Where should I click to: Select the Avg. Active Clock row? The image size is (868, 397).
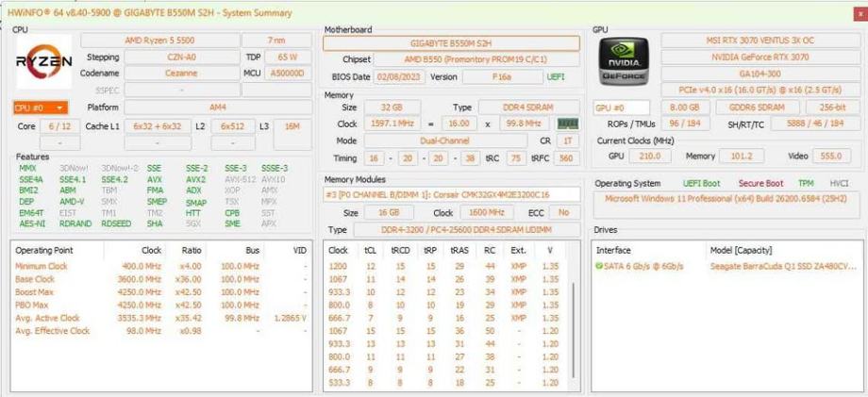[x=161, y=318]
